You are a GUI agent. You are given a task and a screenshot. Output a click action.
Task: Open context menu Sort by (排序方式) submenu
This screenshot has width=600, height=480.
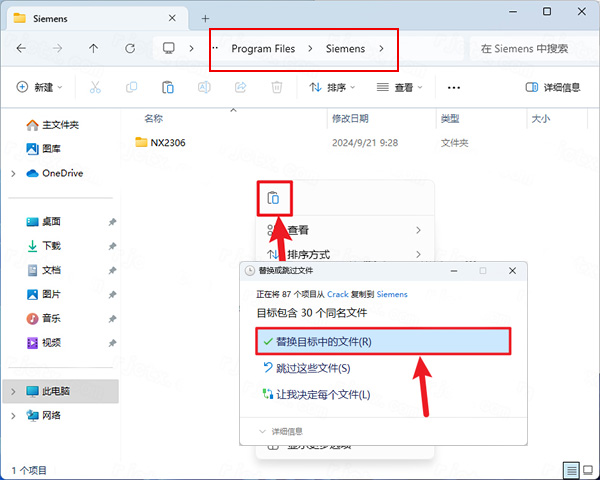click(345, 254)
